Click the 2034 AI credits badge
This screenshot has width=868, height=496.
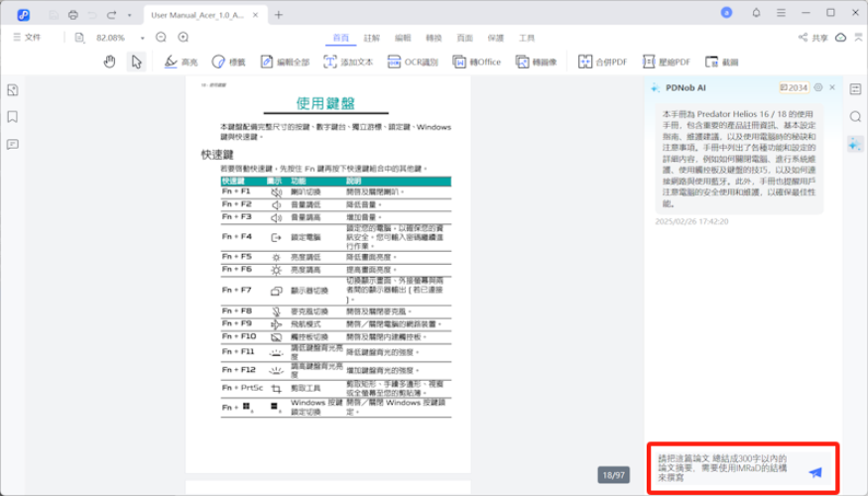pyautogui.click(x=794, y=87)
